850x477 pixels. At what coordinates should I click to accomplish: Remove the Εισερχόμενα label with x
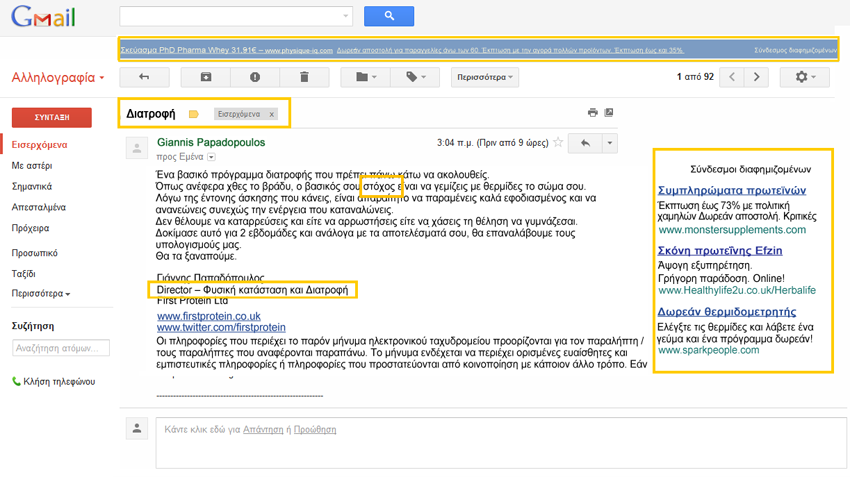[272, 114]
